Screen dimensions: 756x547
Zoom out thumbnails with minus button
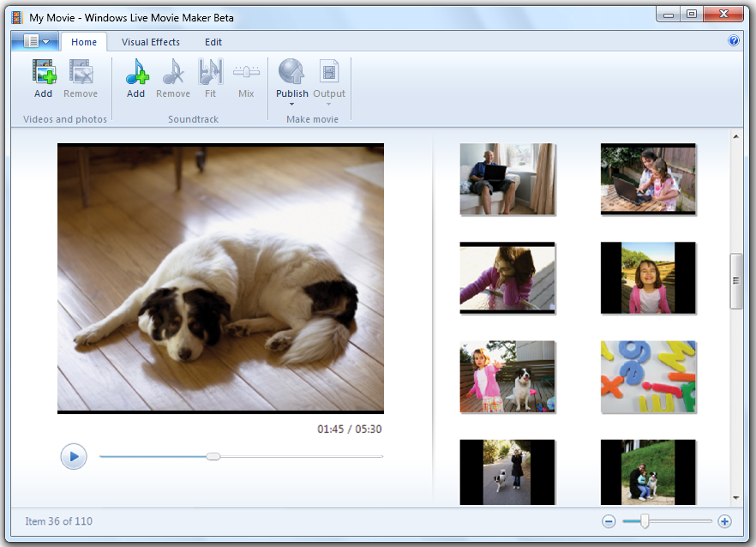point(609,521)
